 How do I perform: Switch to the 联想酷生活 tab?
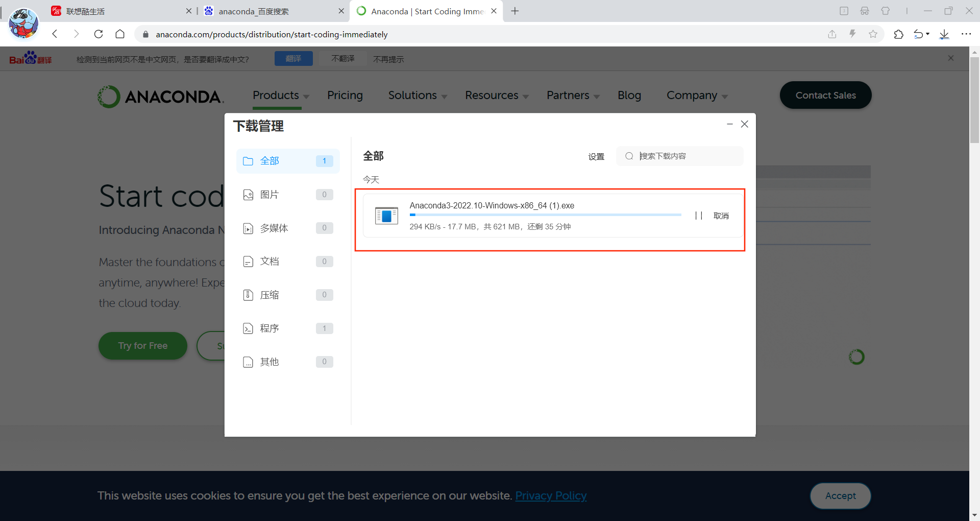(x=120, y=11)
